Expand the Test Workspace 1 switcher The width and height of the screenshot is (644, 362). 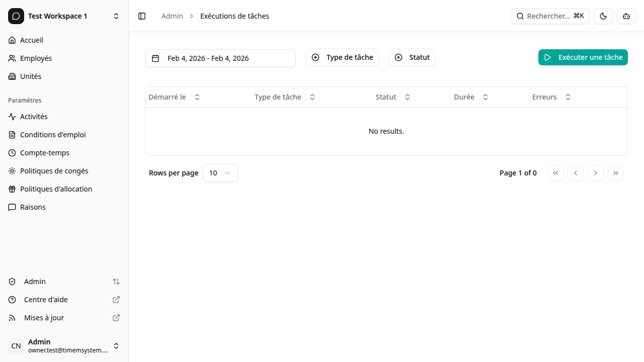[x=64, y=16]
